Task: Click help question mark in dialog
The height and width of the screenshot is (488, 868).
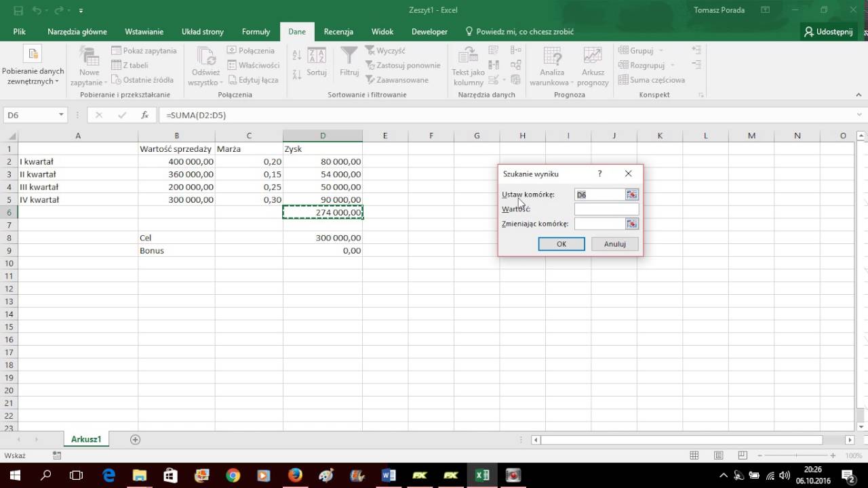Action: point(599,174)
